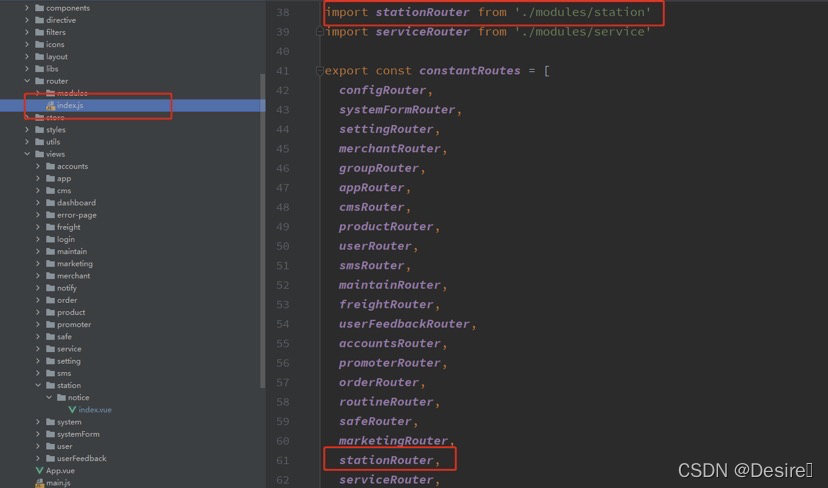Click stationRouter entry on line 61
This screenshot has width=828, height=488.
(386, 461)
